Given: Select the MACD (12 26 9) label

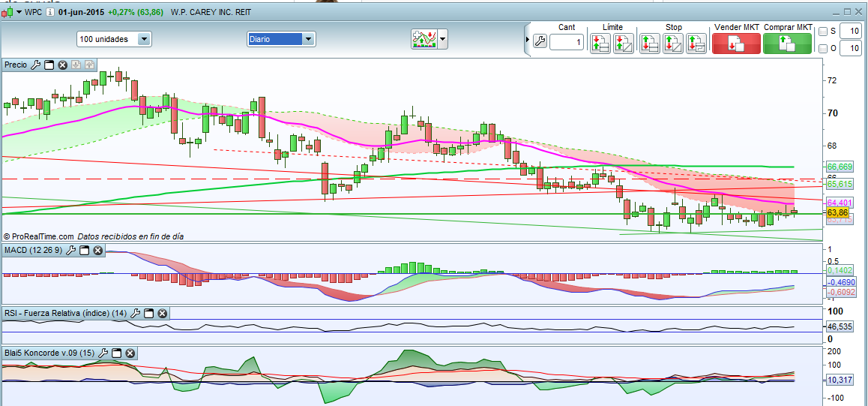Looking at the screenshot, I should click(33, 251).
